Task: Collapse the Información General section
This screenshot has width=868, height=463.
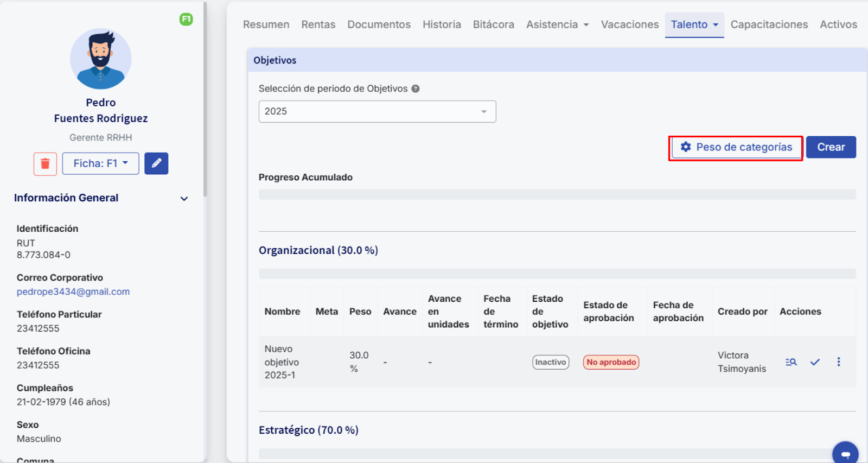Action: 184,199
